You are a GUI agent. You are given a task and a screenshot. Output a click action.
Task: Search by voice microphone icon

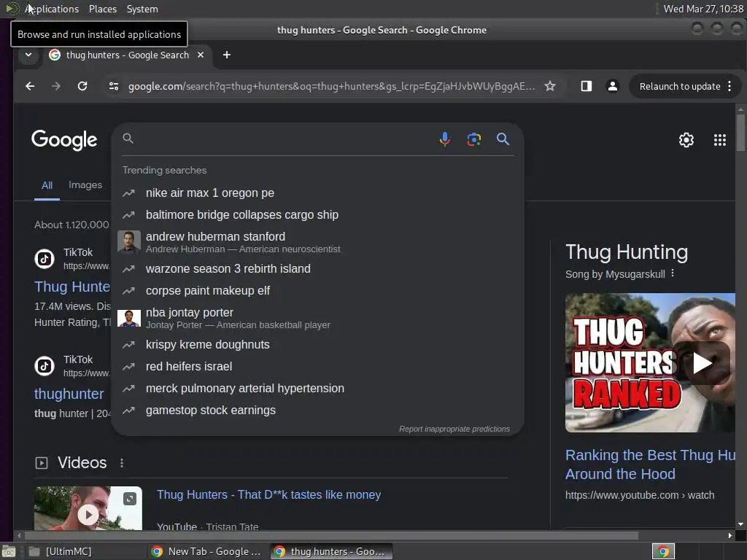coord(444,139)
